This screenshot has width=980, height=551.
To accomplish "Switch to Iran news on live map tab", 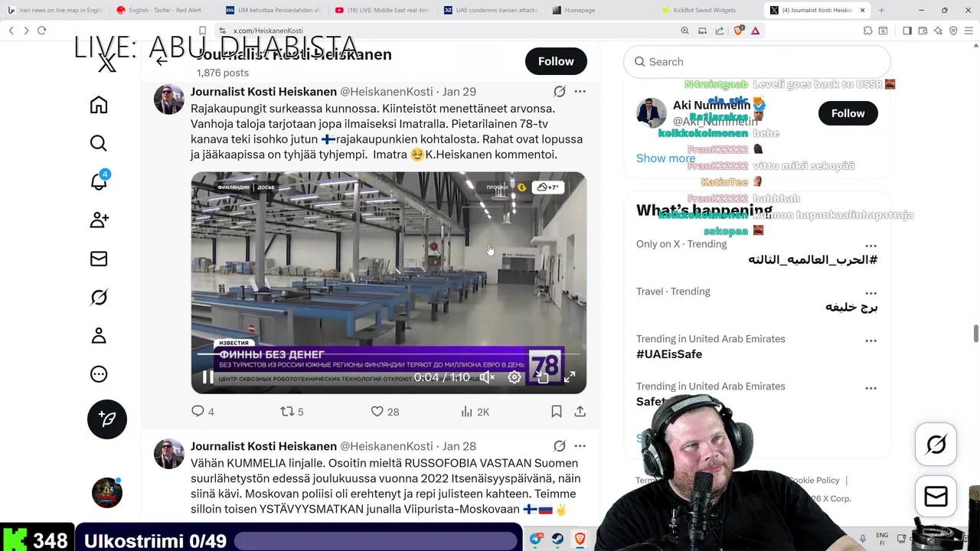I will (54, 10).
